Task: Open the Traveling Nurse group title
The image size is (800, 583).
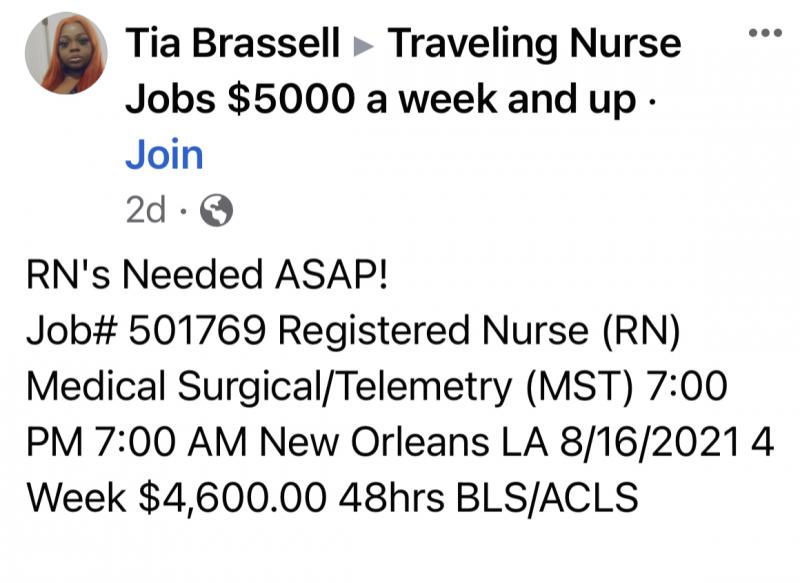Action: 534,44
